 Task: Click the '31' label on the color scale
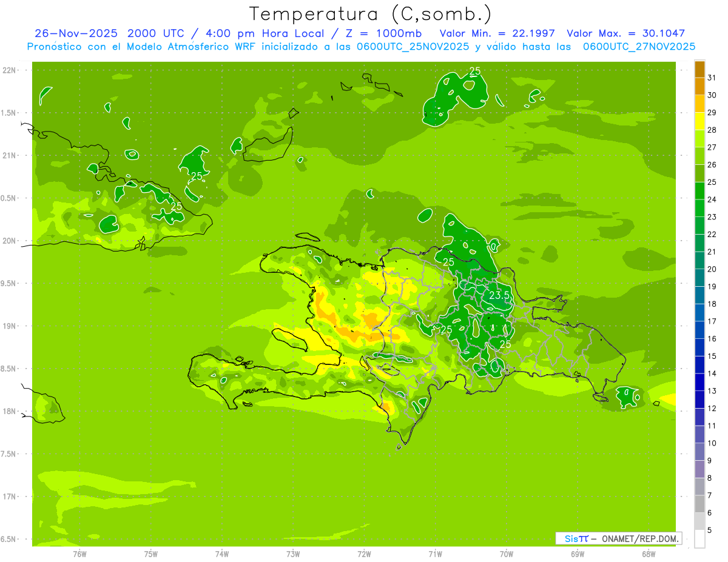click(712, 78)
